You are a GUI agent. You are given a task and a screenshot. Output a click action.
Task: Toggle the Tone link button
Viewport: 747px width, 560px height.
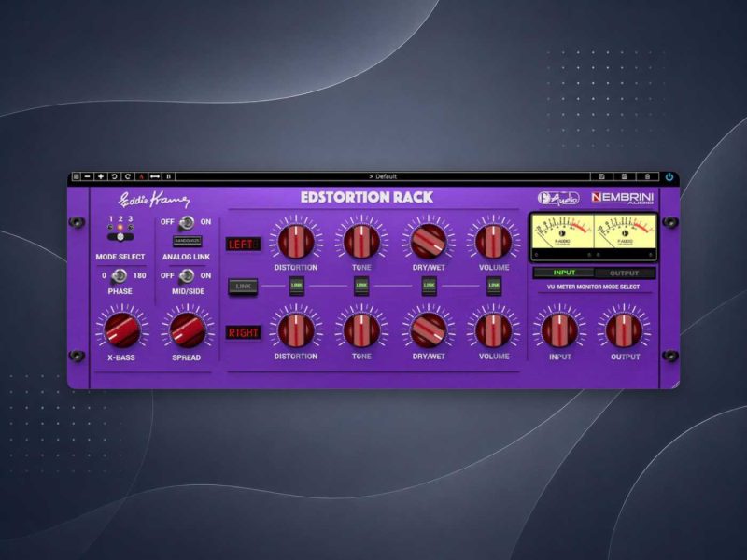tap(361, 286)
